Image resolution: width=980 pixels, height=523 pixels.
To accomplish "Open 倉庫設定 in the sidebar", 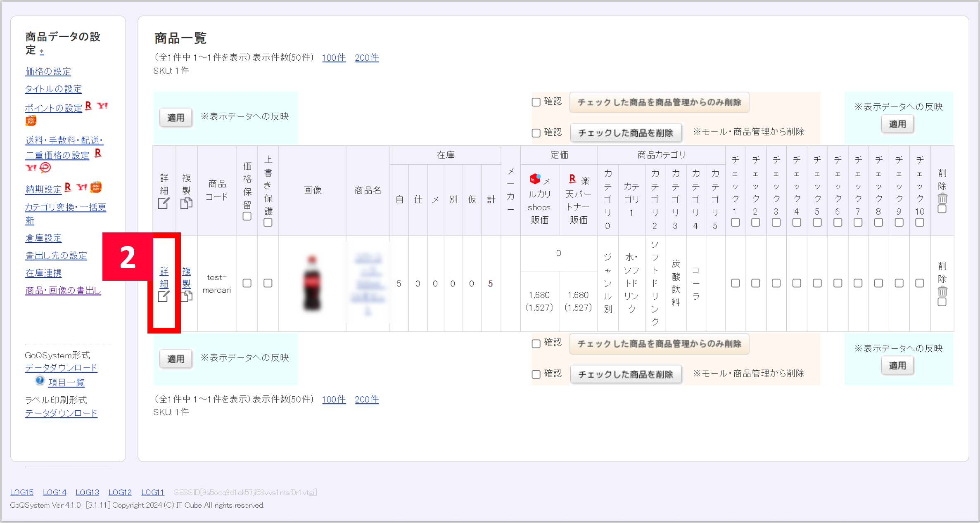I will pos(43,238).
